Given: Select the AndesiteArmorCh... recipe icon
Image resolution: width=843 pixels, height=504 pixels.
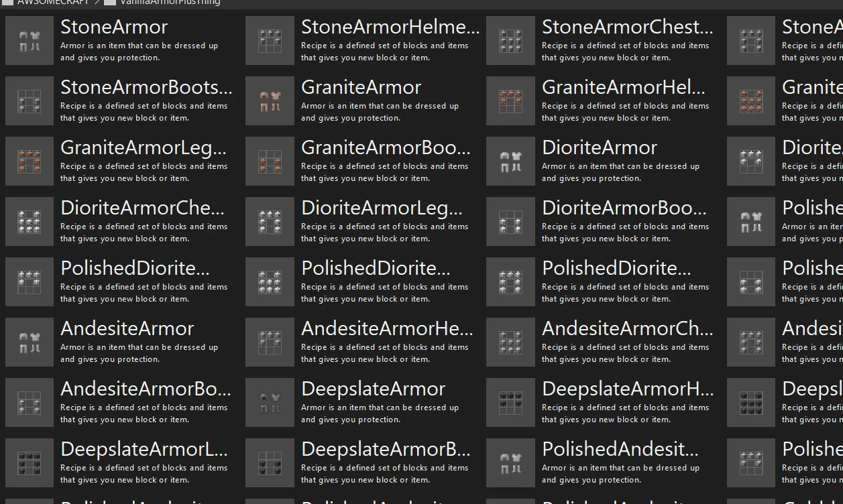Looking at the screenshot, I should point(511,342).
